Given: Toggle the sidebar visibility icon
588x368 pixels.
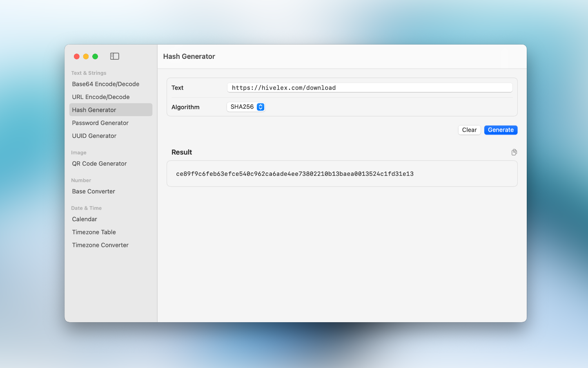Looking at the screenshot, I should [x=114, y=56].
